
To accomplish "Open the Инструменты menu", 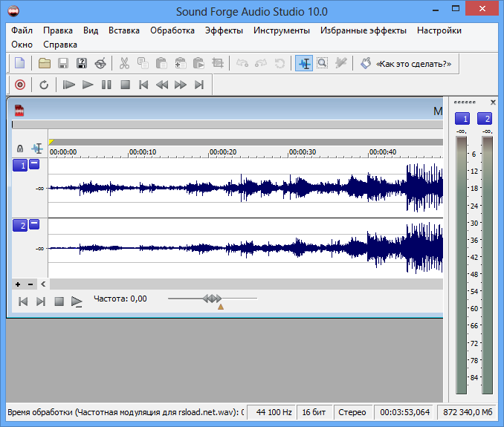I will [x=281, y=30].
